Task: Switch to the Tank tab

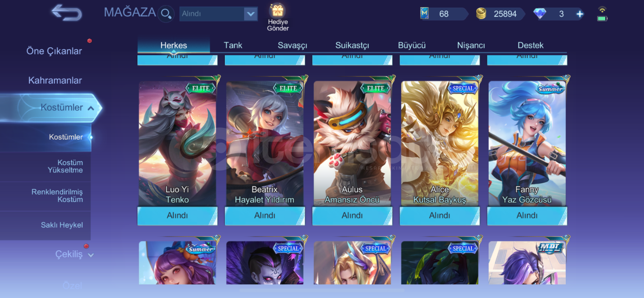Action: 233,45
